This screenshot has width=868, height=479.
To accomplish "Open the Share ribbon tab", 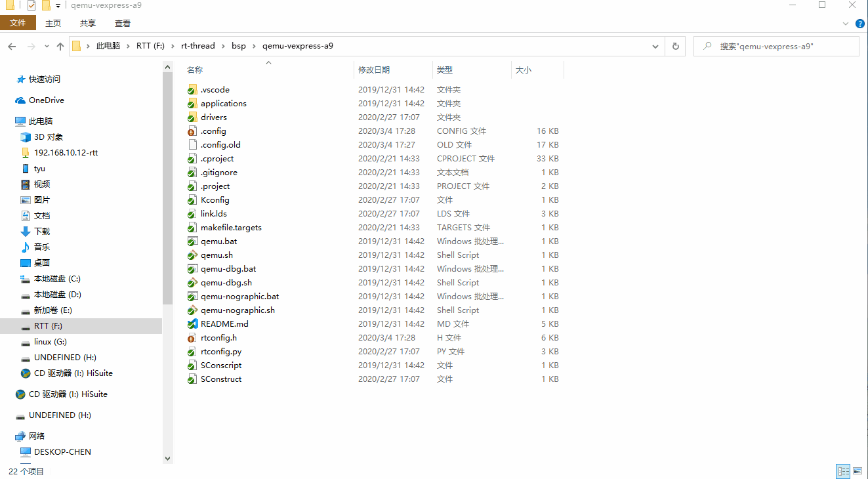I will coord(88,23).
